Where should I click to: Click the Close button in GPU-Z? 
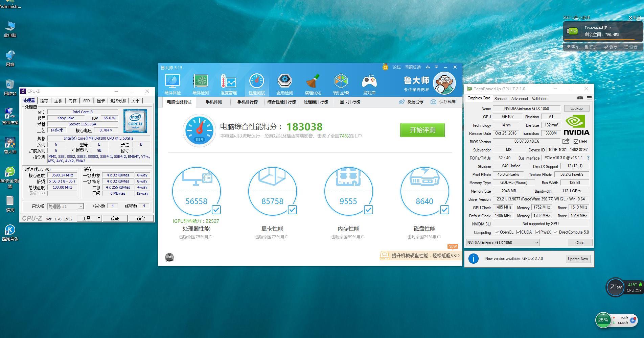click(580, 242)
